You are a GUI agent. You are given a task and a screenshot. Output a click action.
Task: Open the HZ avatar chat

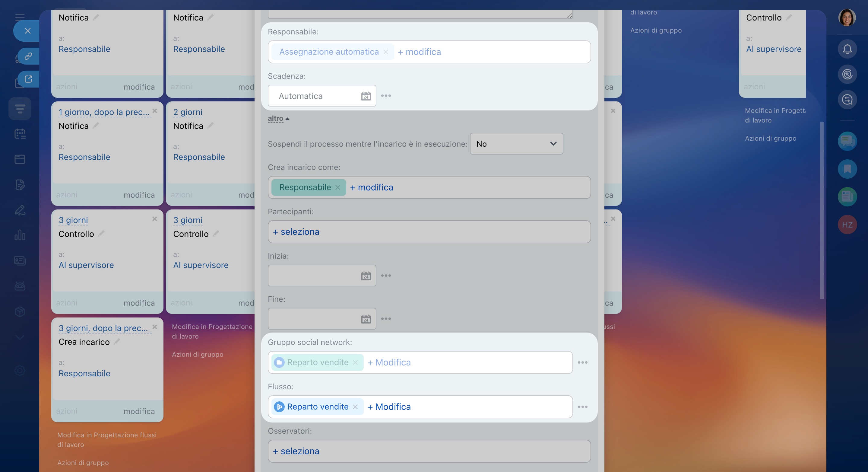click(847, 225)
